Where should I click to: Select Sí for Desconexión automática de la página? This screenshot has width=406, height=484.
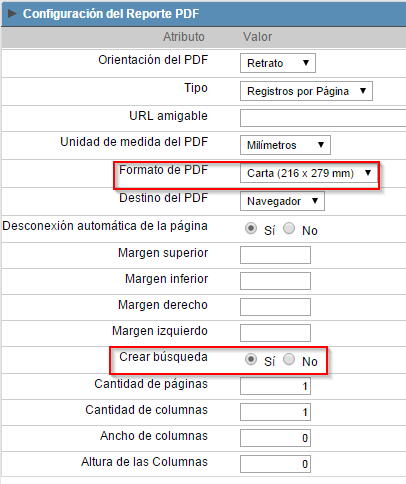coord(251,229)
